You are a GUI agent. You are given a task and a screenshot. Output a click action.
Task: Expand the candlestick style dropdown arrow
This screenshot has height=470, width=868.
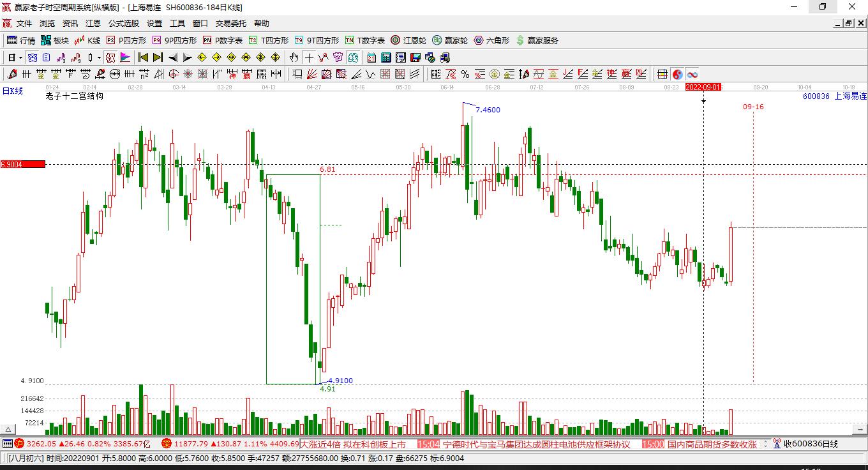click(x=99, y=57)
